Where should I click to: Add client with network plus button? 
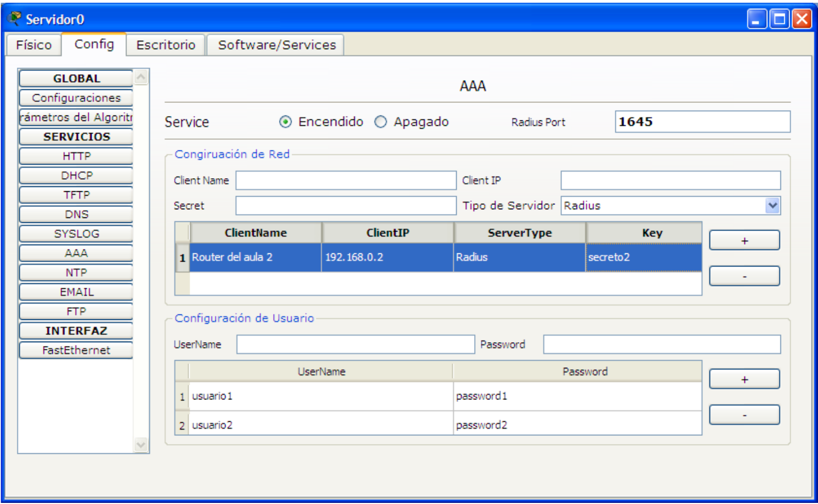(x=744, y=240)
